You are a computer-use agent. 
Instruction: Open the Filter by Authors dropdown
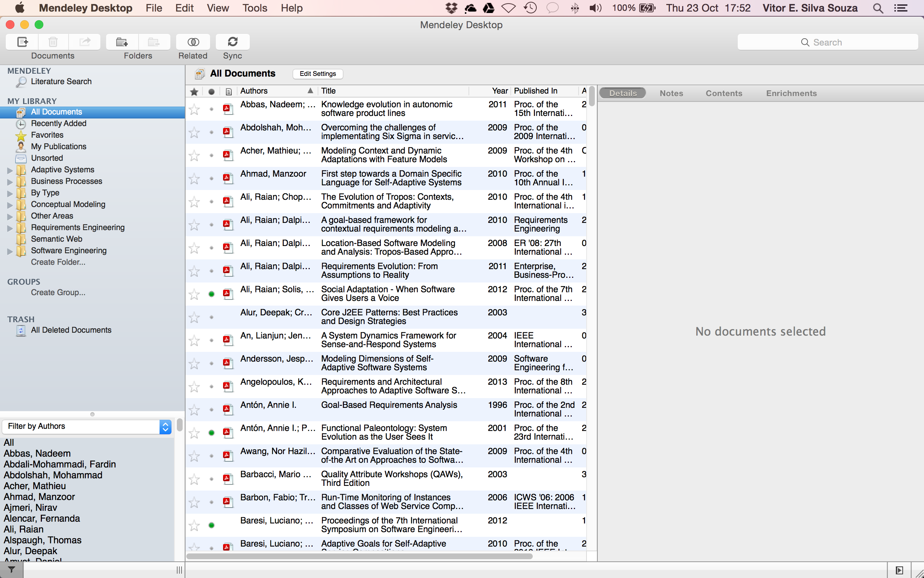(87, 426)
